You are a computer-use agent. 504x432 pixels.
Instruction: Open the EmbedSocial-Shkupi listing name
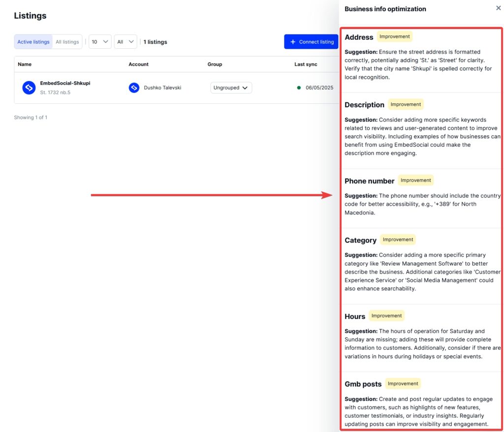pos(65,83)
